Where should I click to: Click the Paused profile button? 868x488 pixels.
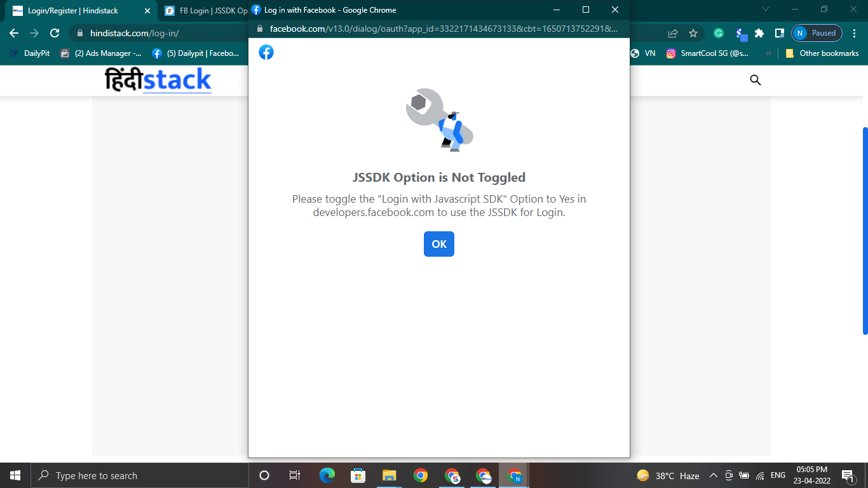817,33
